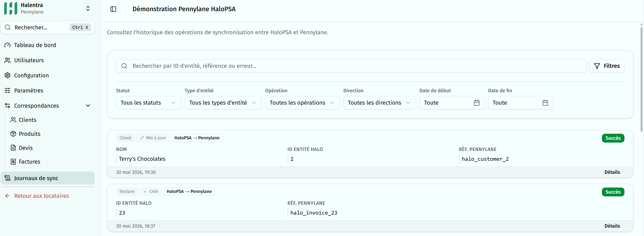The image size is (644, 236).
Task: Open the Date de fin picker
Action: click(520, 103)
